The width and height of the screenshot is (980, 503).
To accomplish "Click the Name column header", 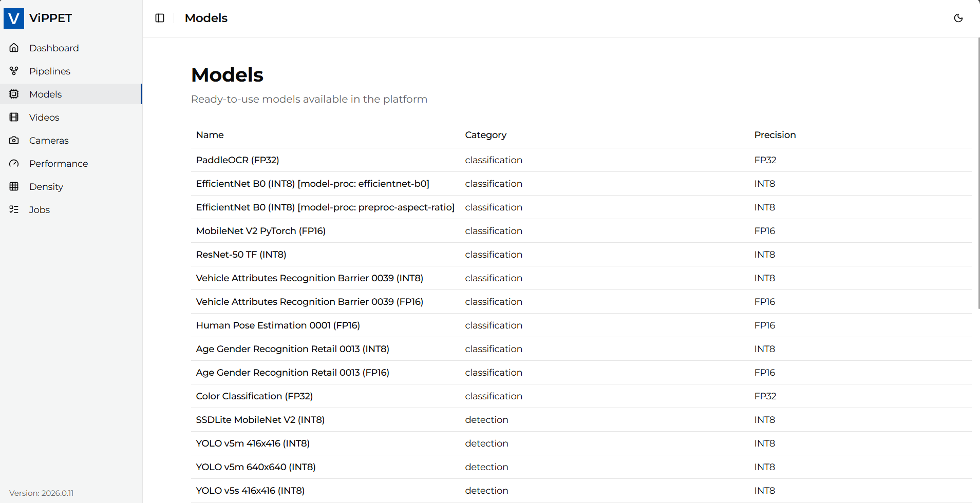I will click(210, 135).
